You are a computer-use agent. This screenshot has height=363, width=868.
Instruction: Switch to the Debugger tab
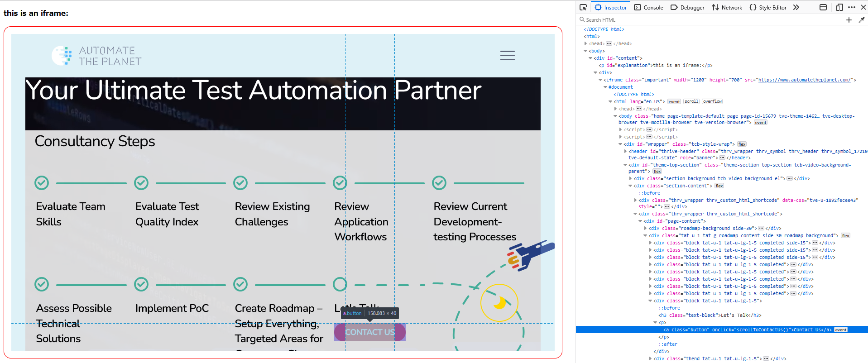coord(687,7)
